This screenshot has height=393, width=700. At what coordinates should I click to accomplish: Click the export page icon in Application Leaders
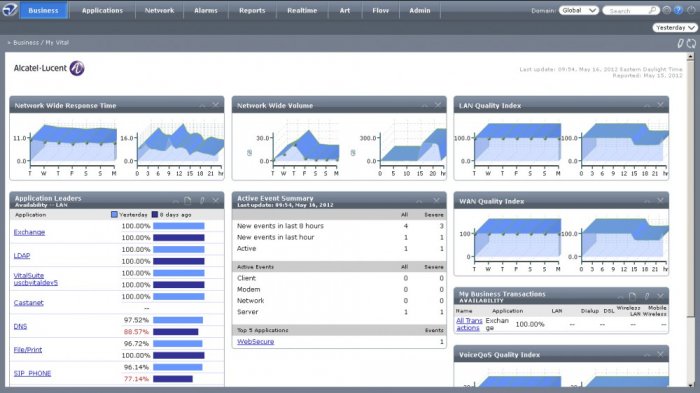pyautogui.click(x=188, y=201)
